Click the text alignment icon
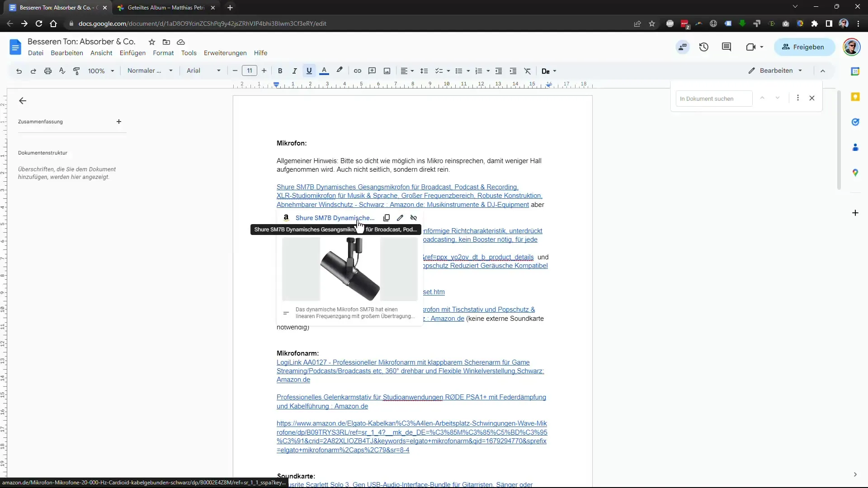Image resolution: width=868 pixels, height=488 pixels. tap(406, 71)
